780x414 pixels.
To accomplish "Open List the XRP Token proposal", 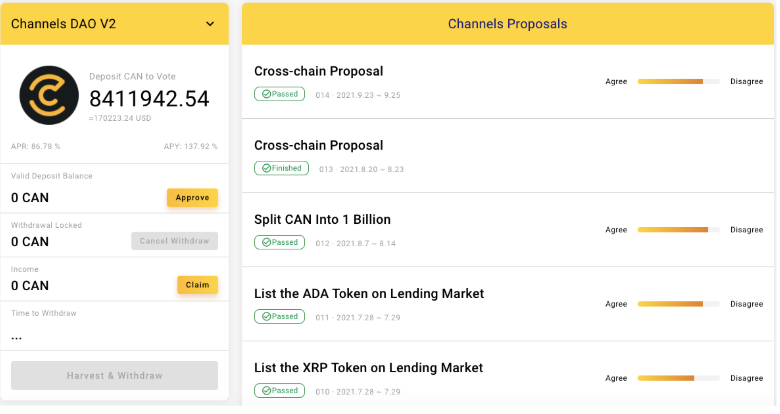I will 368,367.
